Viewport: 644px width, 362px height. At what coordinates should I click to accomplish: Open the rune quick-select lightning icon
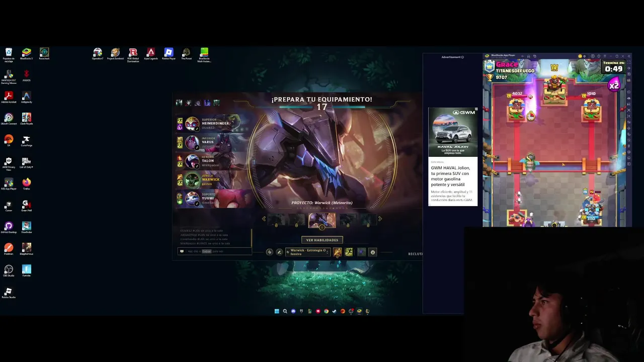pyautogui.click(x=270, y=252)
